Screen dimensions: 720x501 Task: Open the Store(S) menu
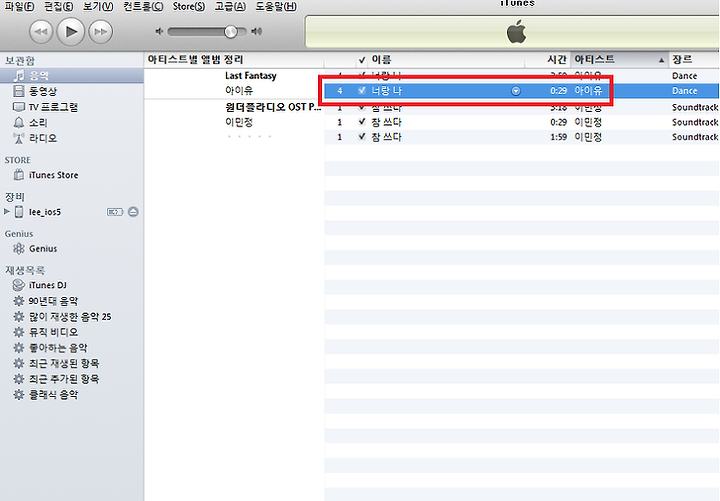coord(189,6)
